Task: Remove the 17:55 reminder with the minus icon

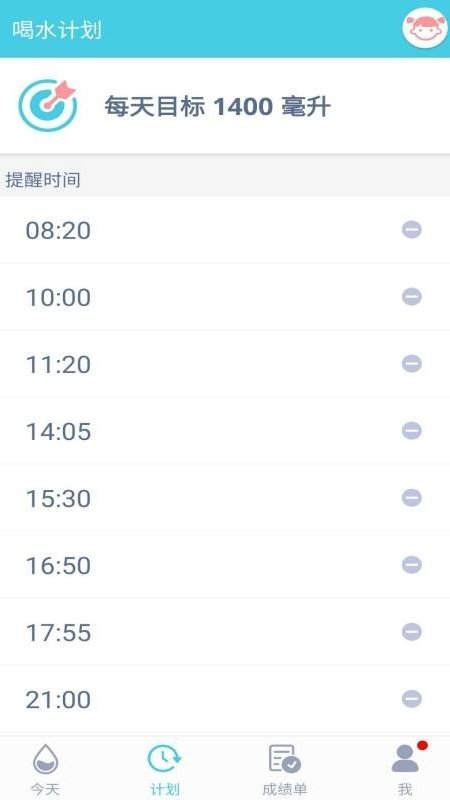Action: coord(412,632)
